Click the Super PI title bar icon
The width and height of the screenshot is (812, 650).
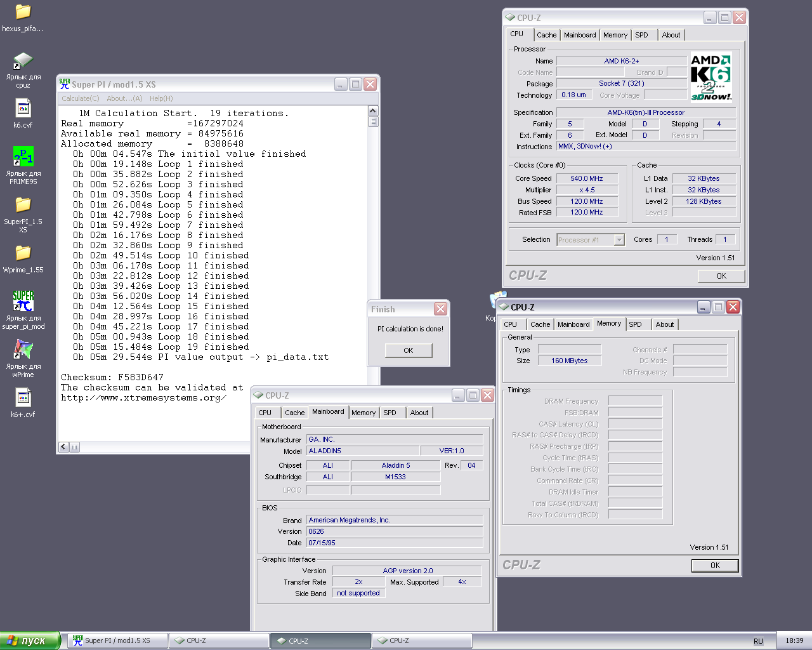coord(65,84)
